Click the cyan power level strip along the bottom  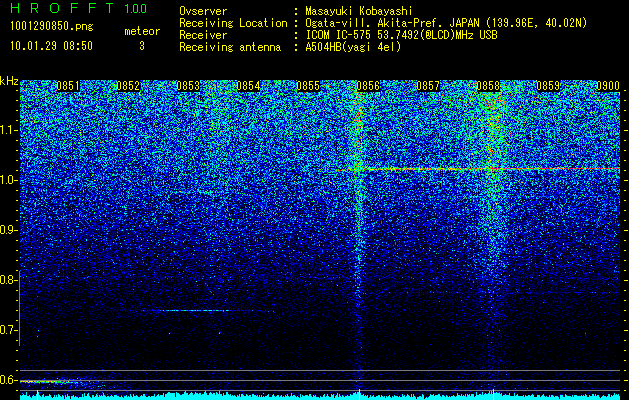(320, 396)
